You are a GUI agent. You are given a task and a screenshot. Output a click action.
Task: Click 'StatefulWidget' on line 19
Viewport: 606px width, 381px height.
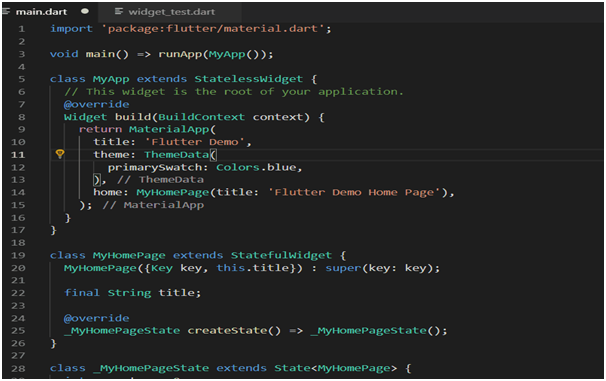coord(281,255)
